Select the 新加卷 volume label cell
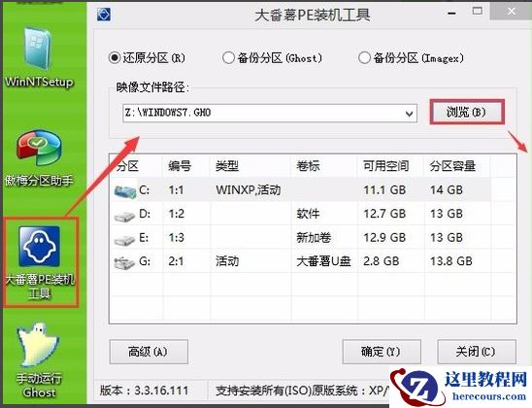532x408 pixels. [314, 238]
